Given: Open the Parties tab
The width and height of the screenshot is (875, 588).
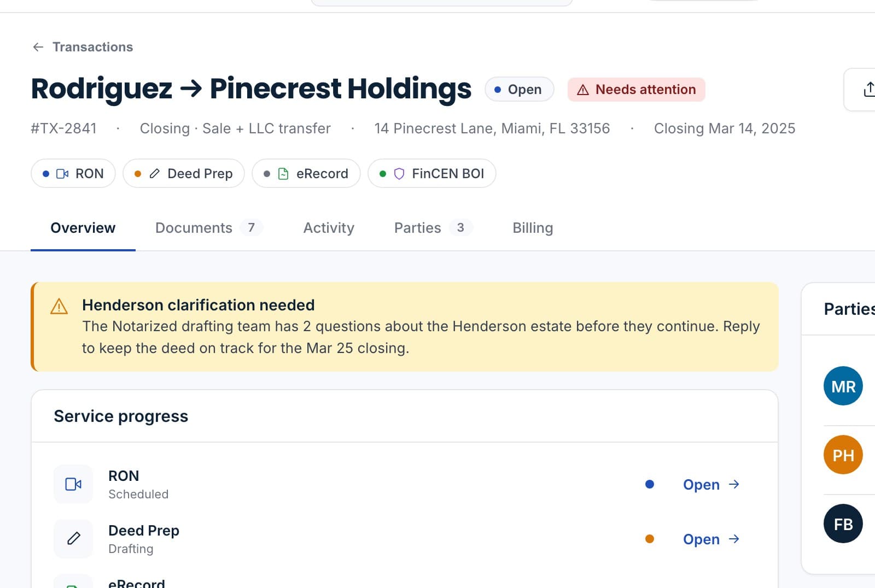Looking at the screenshot, I should [433, 228].
